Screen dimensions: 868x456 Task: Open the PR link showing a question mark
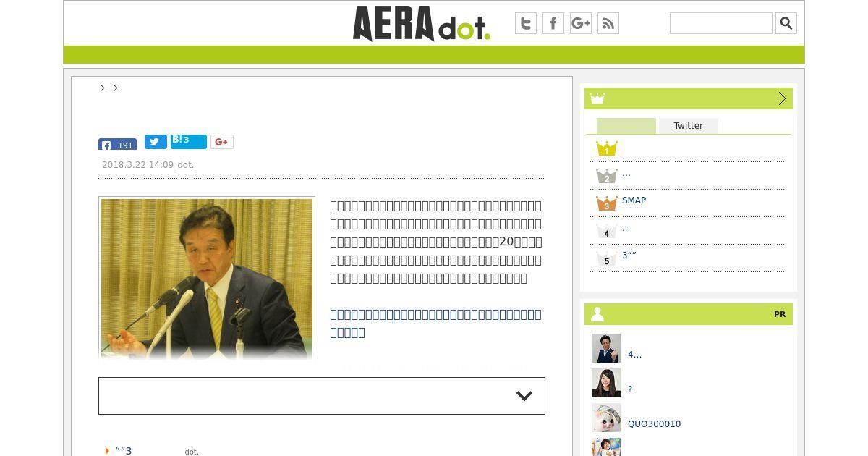click(630, 389)
